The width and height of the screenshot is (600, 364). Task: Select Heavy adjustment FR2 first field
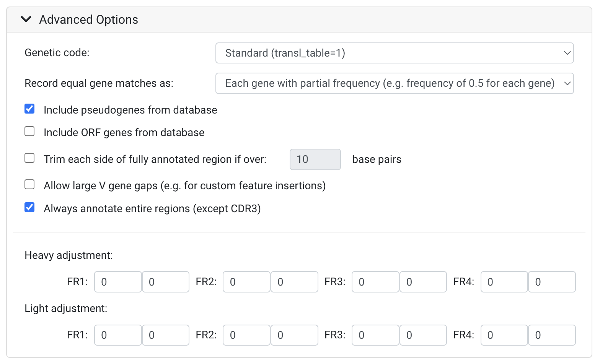pos(247,282)
